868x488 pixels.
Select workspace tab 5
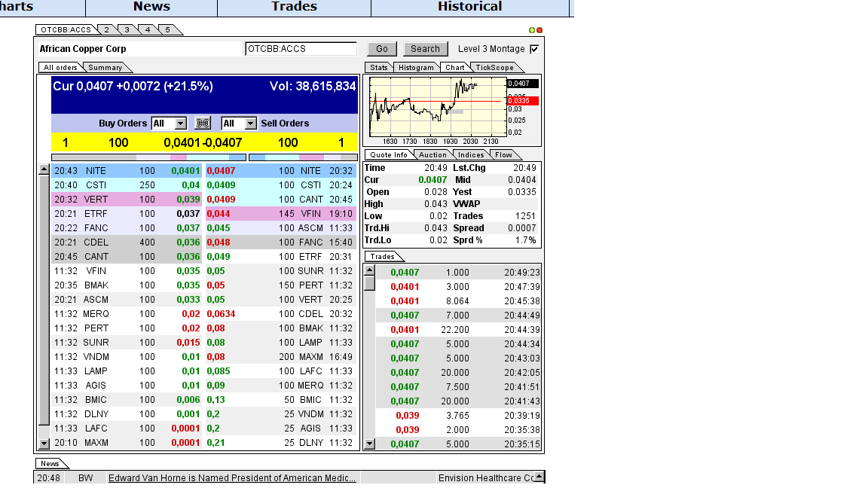point(167,30)
